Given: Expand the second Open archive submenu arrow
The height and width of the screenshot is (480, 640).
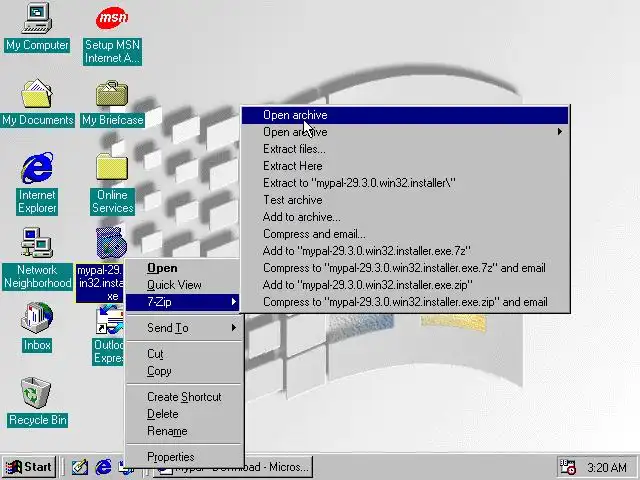Looking at the screenshot, I should pyautogui.click(x=560, y=132).
